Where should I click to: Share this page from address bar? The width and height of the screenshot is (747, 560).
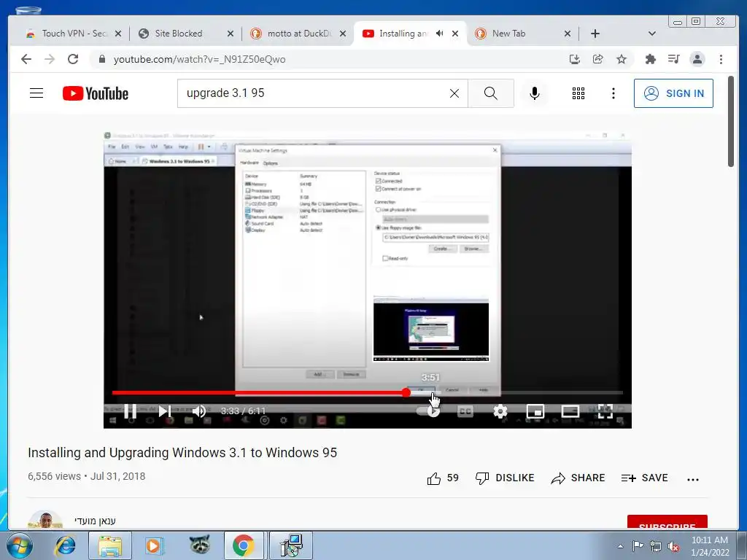coord(598,59)
